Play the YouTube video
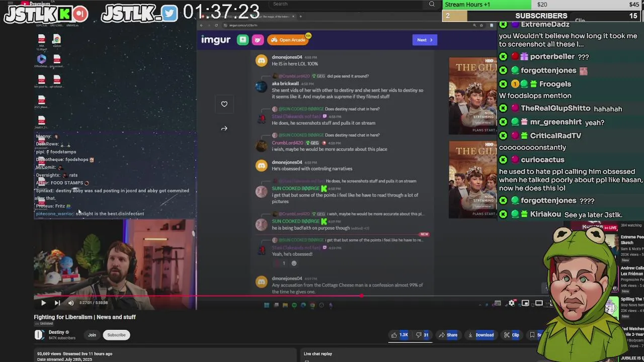 coord(43,303)
